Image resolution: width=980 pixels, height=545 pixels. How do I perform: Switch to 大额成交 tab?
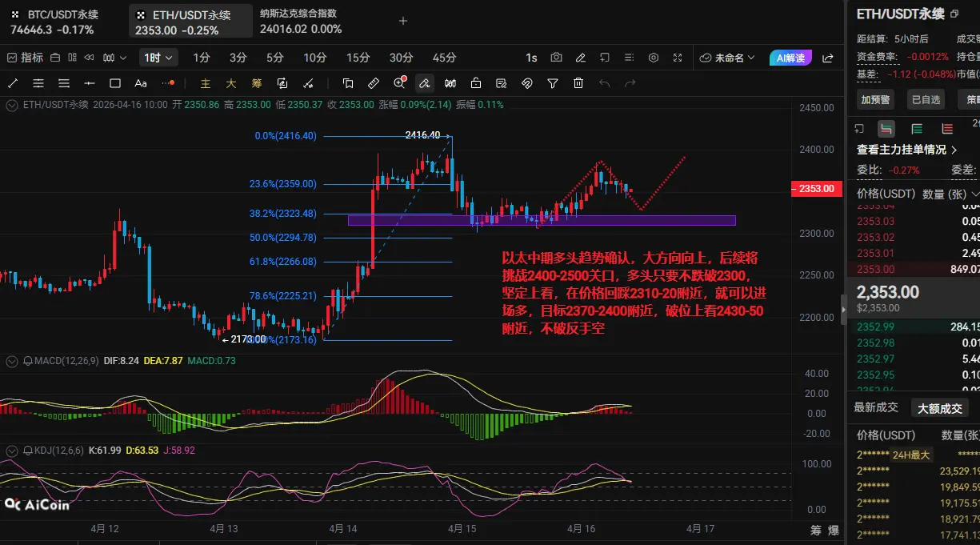(940, 408)
